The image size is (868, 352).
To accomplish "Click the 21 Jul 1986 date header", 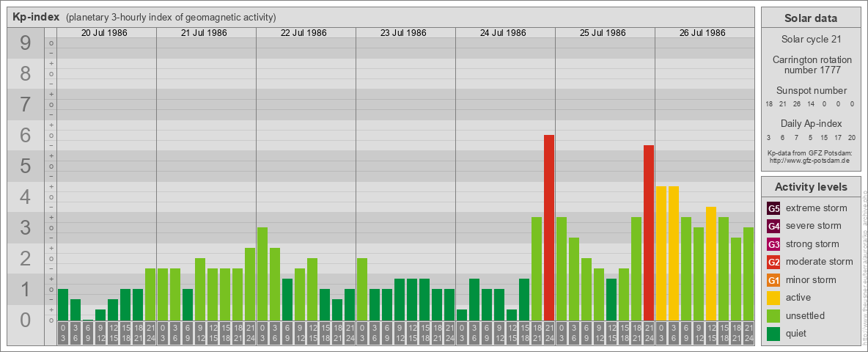I will pos(205,33).
